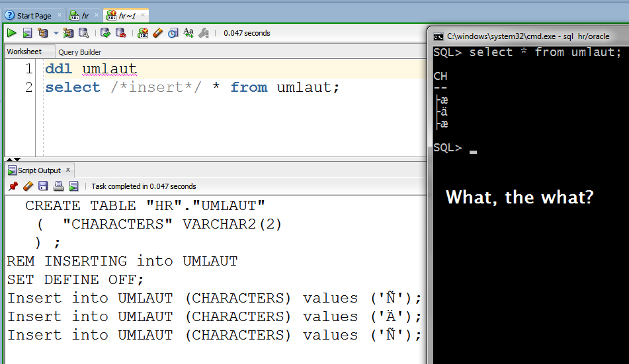This screenshot has width=629, height=364.
Task: Select the Script Output tab
Action: pos(39,170)
